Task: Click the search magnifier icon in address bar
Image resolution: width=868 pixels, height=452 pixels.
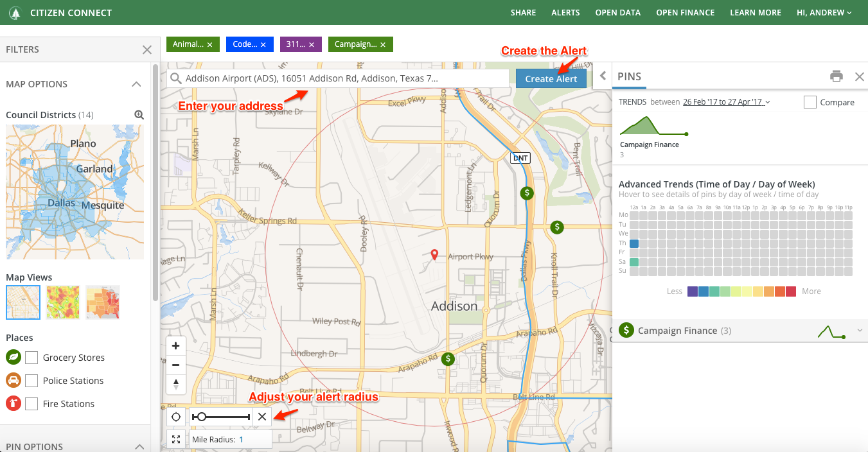Action: click(x=175, y=78)
